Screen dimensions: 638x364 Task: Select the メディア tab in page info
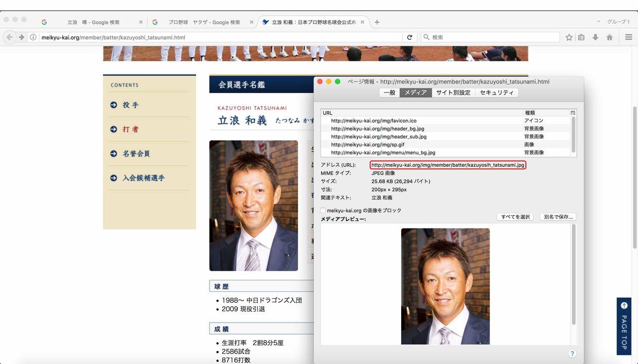point(416,93)
